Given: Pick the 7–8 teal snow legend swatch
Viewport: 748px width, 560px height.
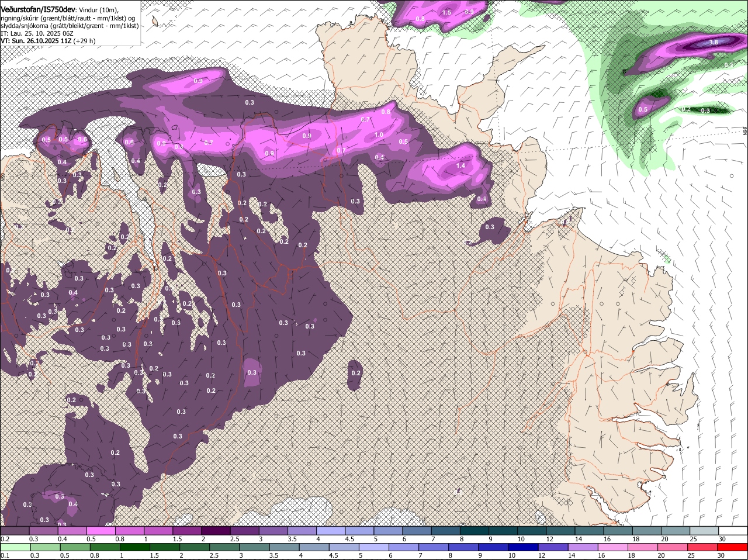Looking at the screenshot, I should pos(445,530).
